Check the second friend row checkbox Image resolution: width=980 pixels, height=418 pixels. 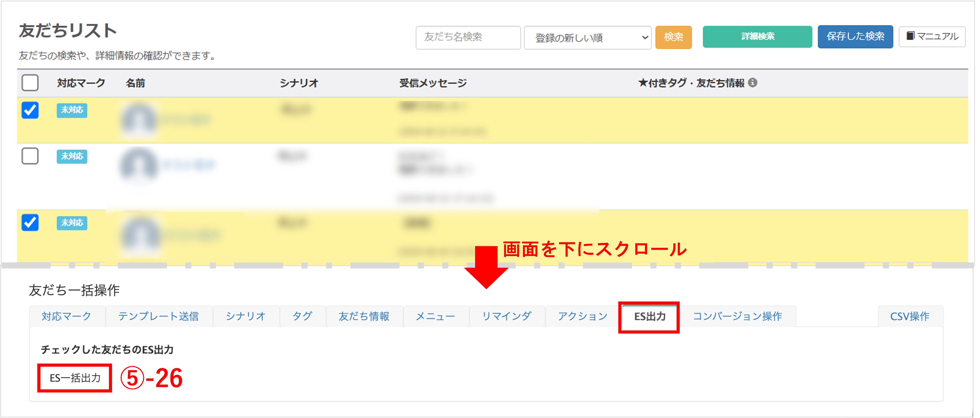click(30, 156)
